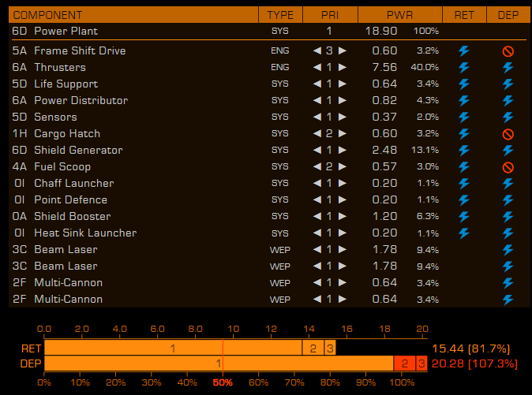Decrease Fuel Scoop priority with left arrow
The image size is (532, 395).
[317, 166]
